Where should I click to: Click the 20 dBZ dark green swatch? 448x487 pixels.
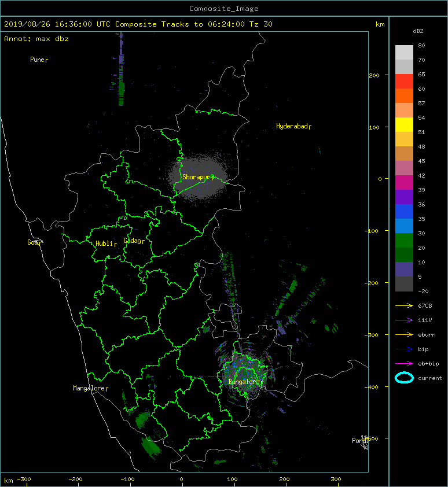404,254
